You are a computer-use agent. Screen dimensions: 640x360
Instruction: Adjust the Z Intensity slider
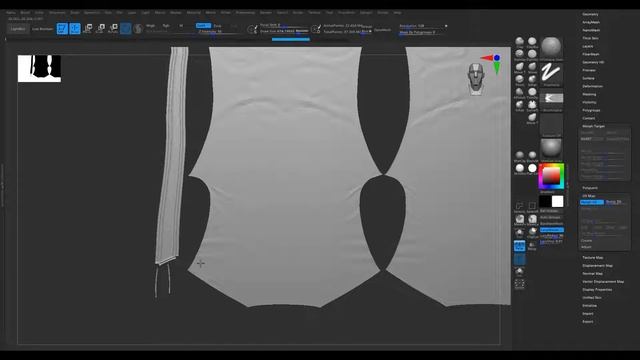(218, 31)
